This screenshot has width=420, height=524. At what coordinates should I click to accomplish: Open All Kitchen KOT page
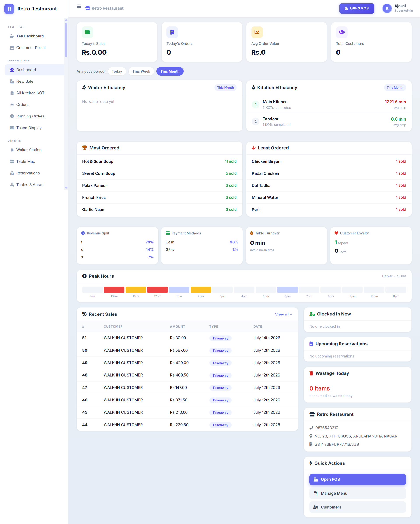[x=35, y=93]
